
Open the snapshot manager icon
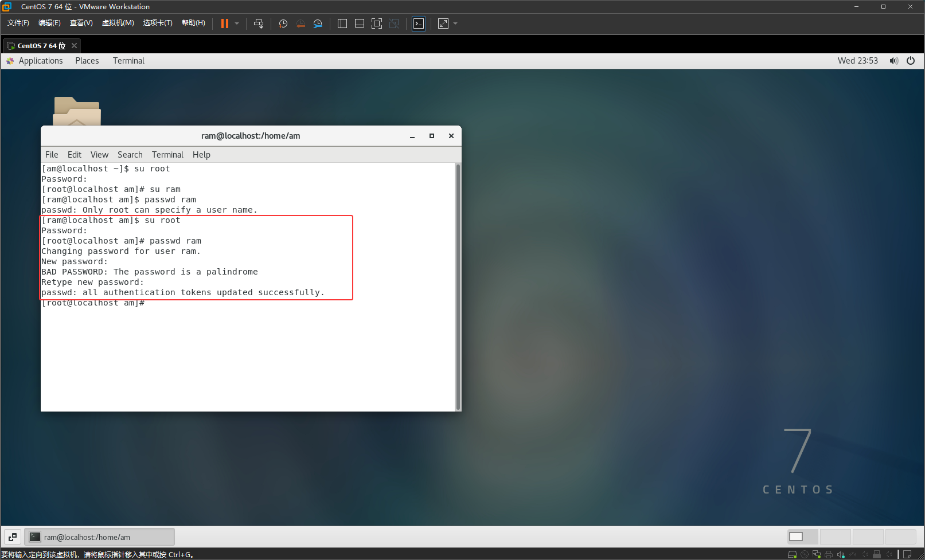tap(318, 24)
